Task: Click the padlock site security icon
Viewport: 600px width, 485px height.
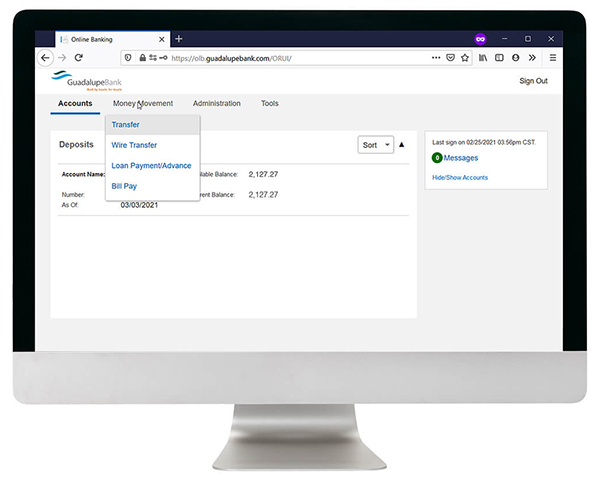Action: [142, 58]
